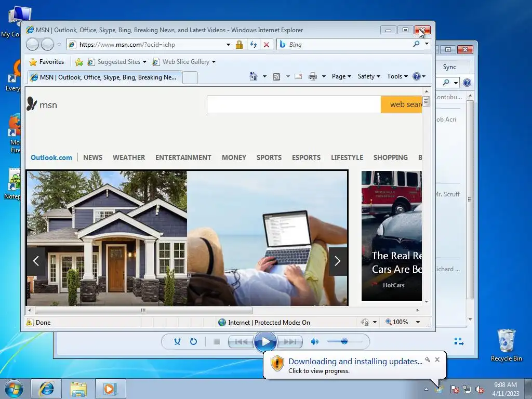Click the Read Mail envelope icon

(298, 76)
